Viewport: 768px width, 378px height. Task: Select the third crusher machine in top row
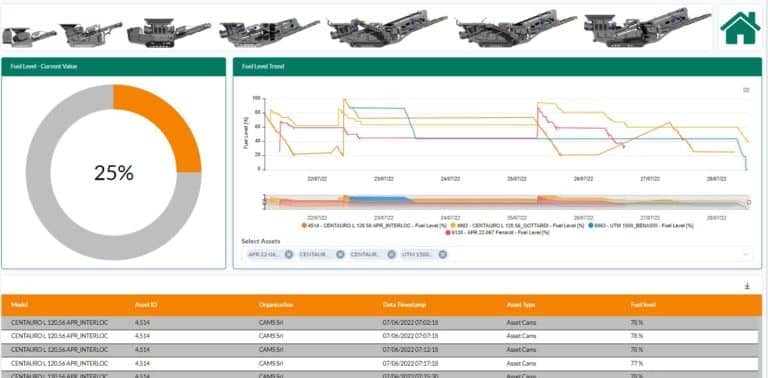tap(168, 32)
